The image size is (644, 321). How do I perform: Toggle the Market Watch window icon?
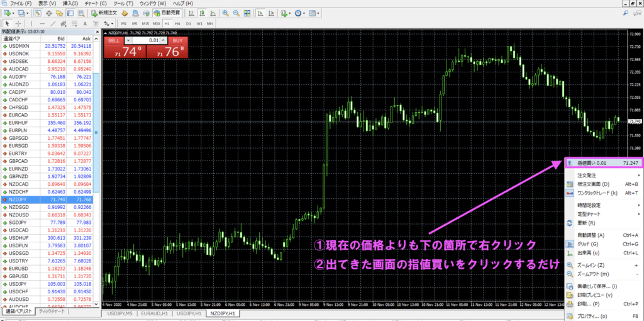[37, 13]
